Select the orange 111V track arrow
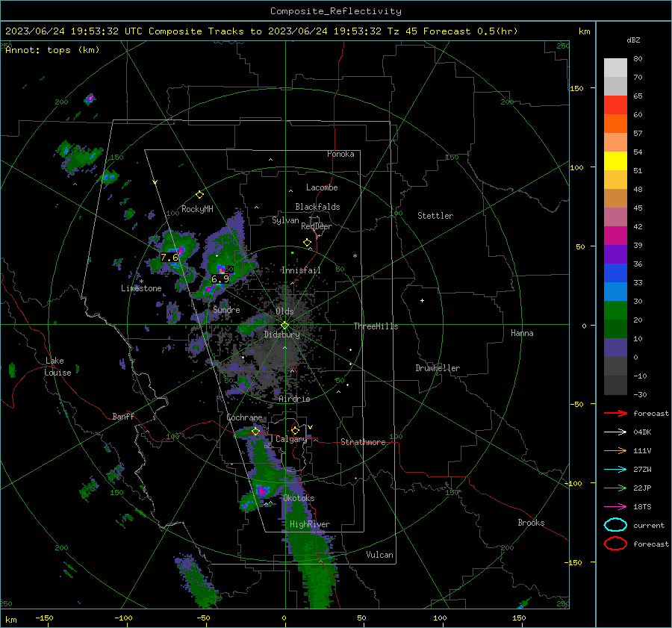Image resolution: width=672 pixels, height=628 pixels. pos(615,450)
